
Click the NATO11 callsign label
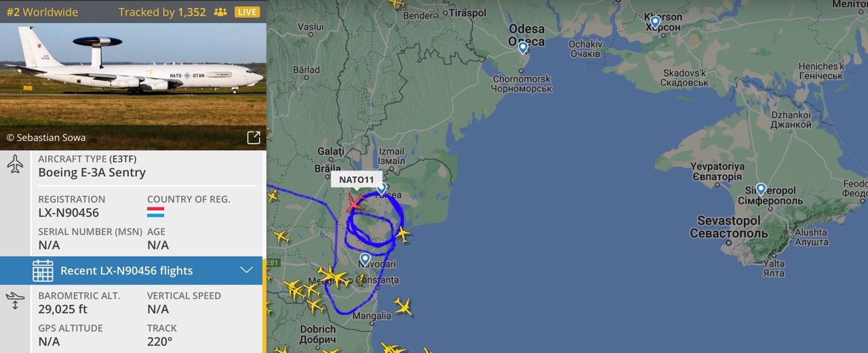coord(357,180)
